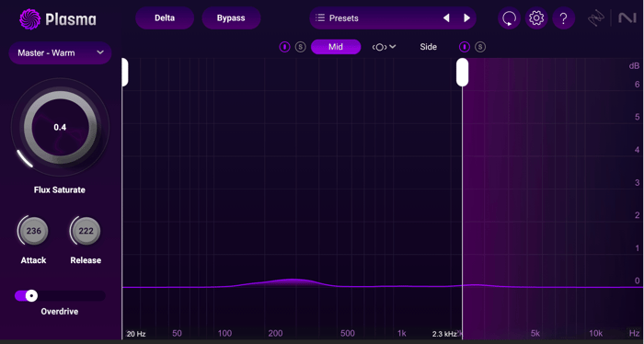644x344 pixels.
Task: Open the channel mode link dropdown
Action: click(x=384, y=47)
